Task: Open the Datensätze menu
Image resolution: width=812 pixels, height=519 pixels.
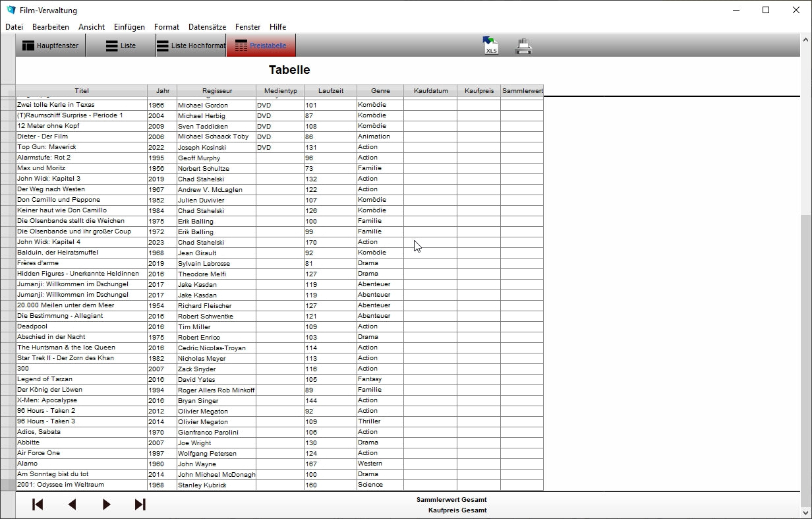Action: click(207, 27)
